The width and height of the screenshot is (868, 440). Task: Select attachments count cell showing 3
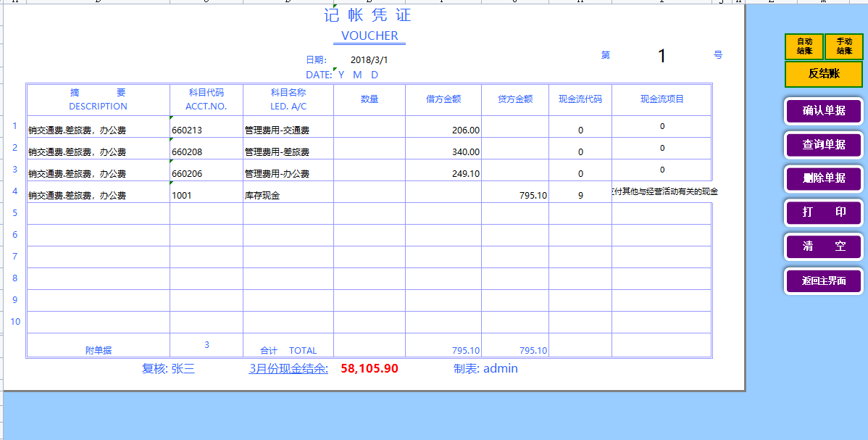tap(206, 345)
